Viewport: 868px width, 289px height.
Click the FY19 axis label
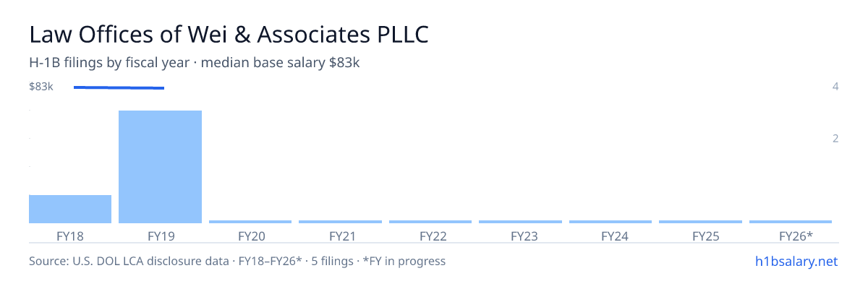pyautogui.click(x=160, y=236)
